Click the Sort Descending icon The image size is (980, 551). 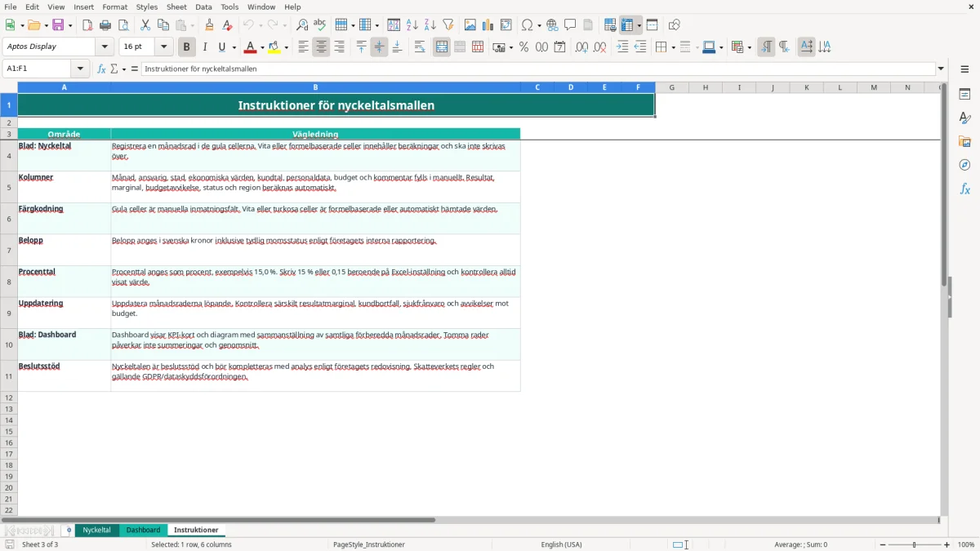tap(430, 25)
